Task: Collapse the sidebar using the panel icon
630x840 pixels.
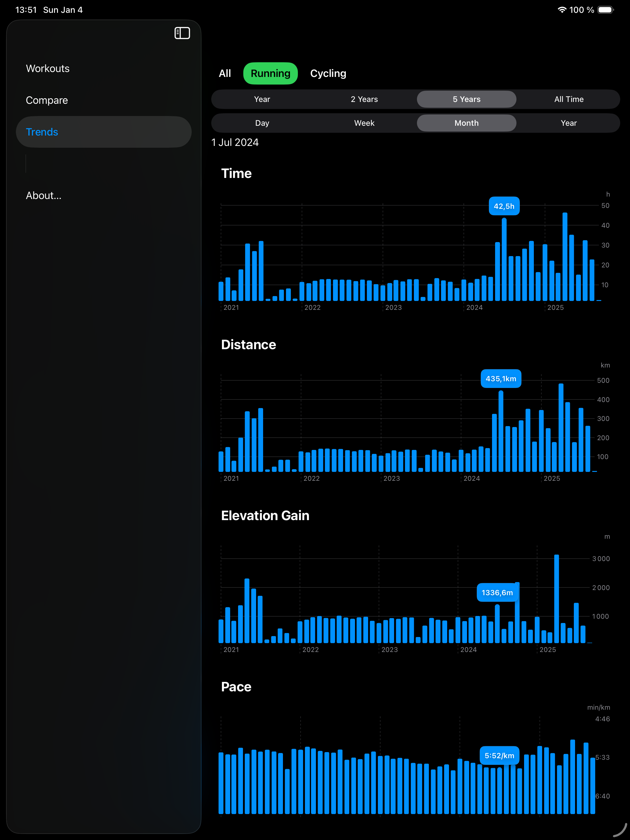Action: click(182, 33)
